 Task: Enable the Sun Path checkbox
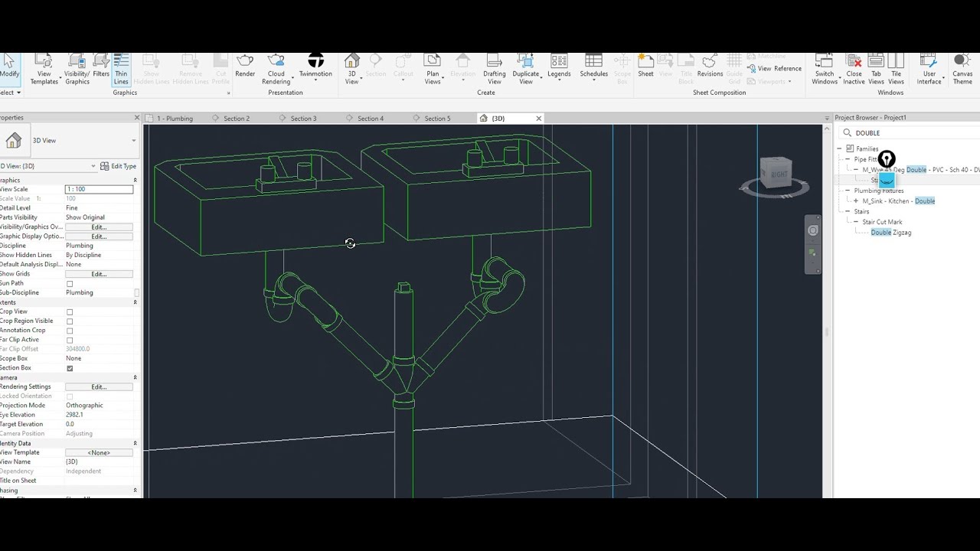point(70,284)
